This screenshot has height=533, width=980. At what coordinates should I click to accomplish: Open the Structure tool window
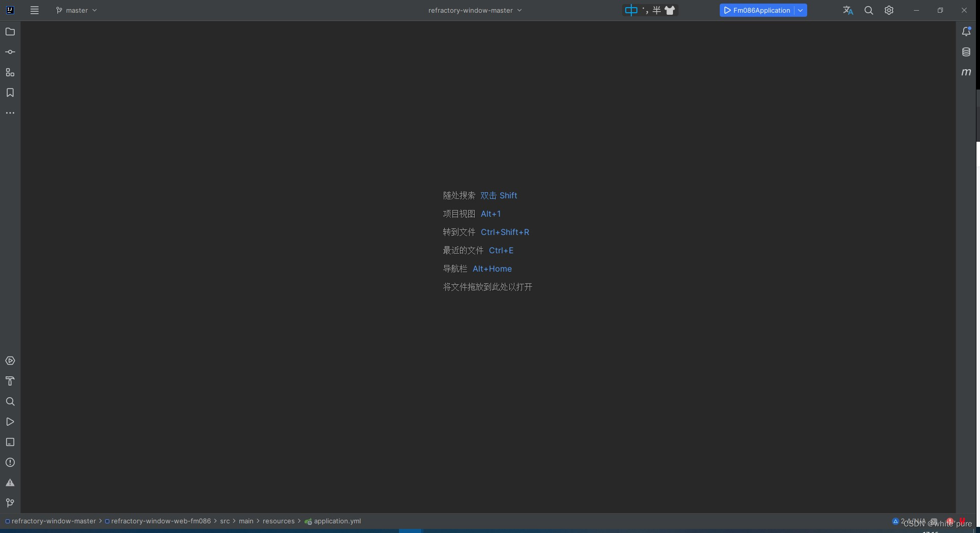[x=10, y=72]
